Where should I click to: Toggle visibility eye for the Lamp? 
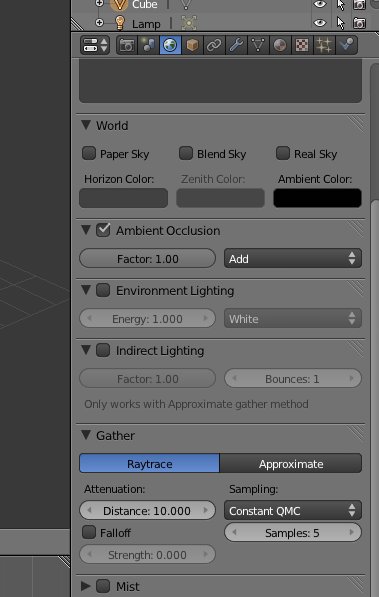coord(320,23)
